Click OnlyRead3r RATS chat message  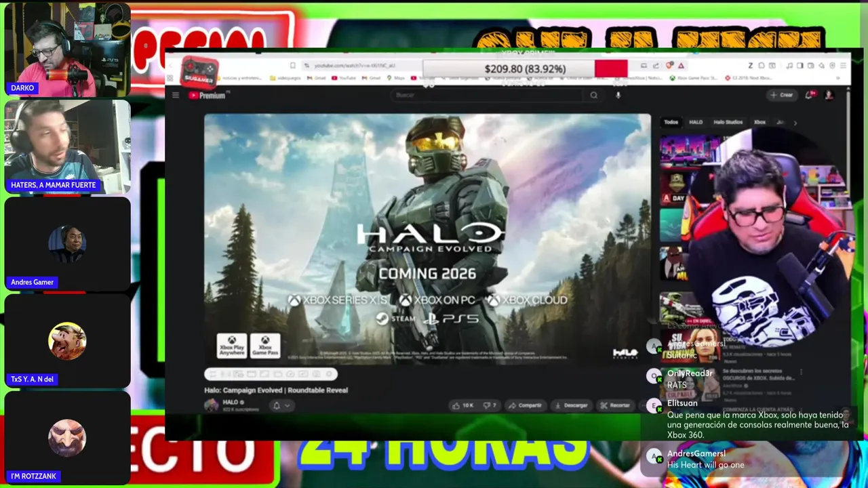[x=690, y=379]
